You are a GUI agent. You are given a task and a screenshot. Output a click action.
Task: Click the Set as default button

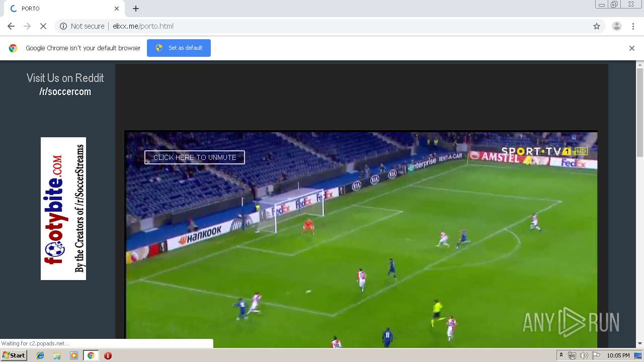179,48
